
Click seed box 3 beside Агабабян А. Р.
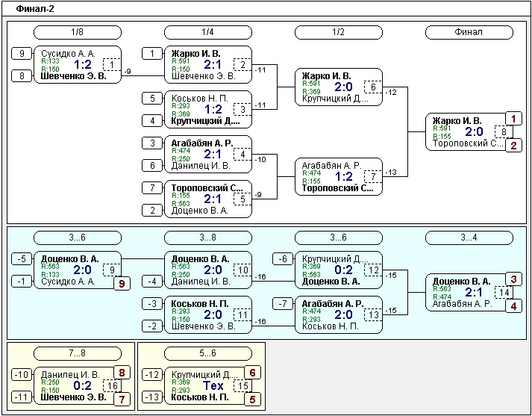click(152, 143)
